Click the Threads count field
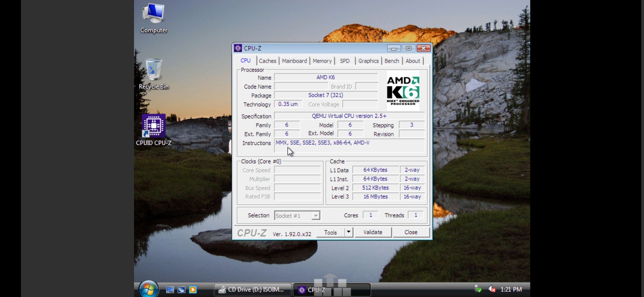Screen dimensions: 644x297 (x=416, y=215)
